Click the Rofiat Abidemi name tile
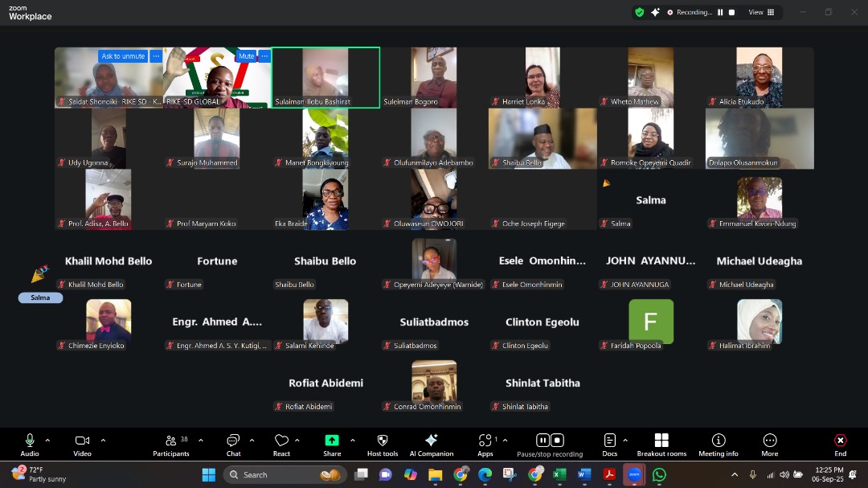Viewport: 868px width, 488px height. click(x=325, y=382)
